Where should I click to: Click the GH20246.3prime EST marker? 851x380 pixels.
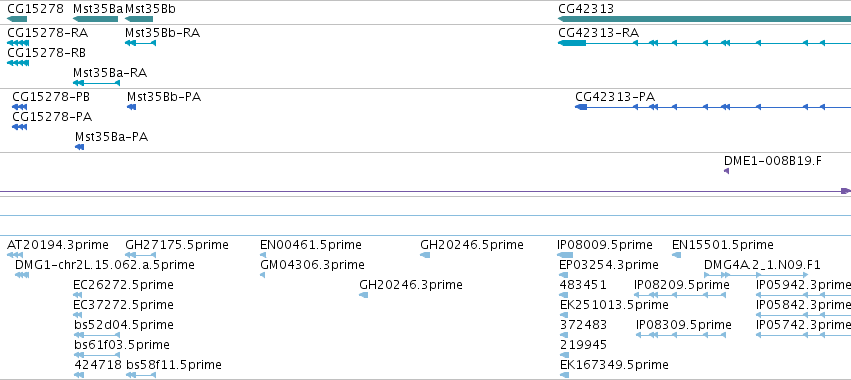click(364, 295)
